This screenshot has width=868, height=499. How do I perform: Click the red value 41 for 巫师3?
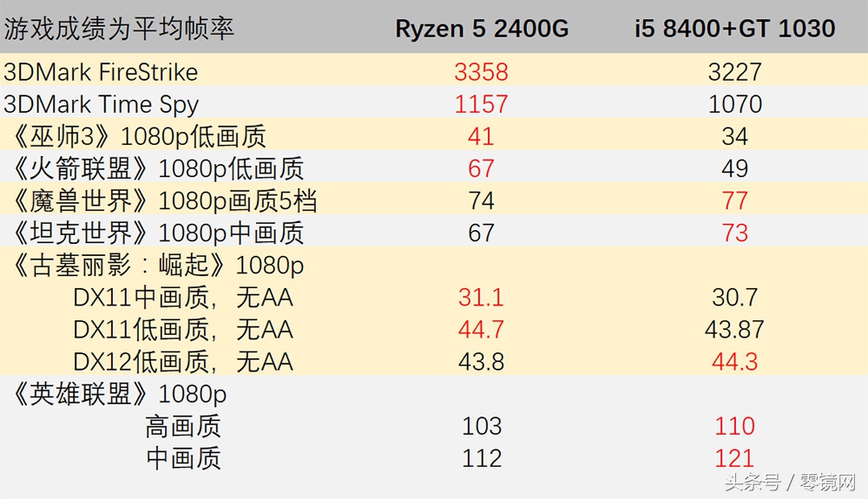(481, 136)
